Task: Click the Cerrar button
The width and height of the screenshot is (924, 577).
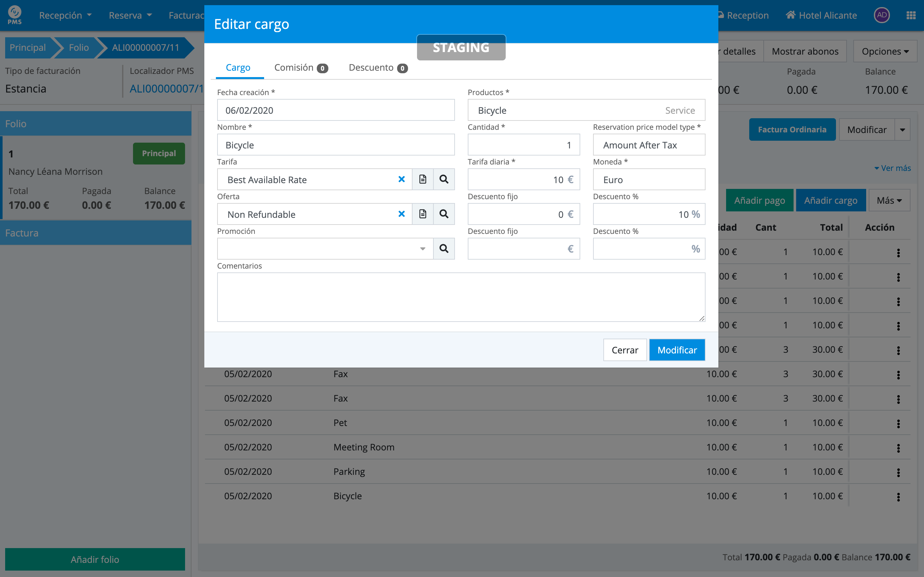Action: [x=625, y=350]
